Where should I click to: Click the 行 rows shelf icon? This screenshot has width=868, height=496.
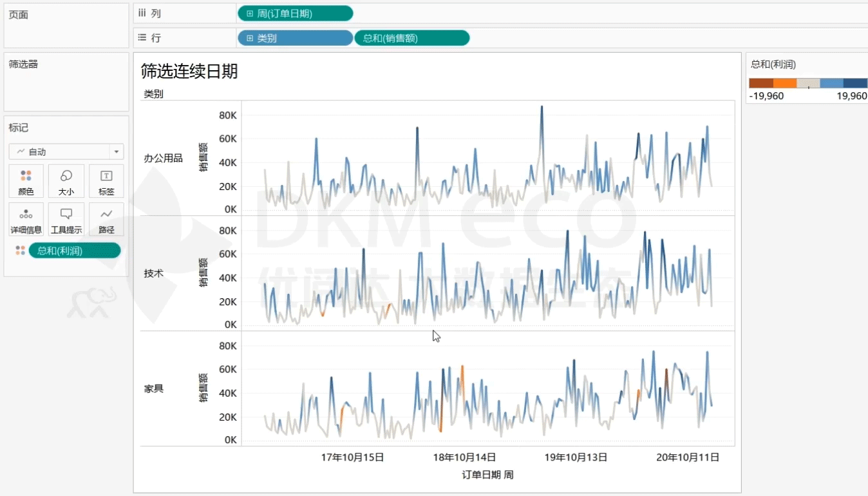pos(142,38)
